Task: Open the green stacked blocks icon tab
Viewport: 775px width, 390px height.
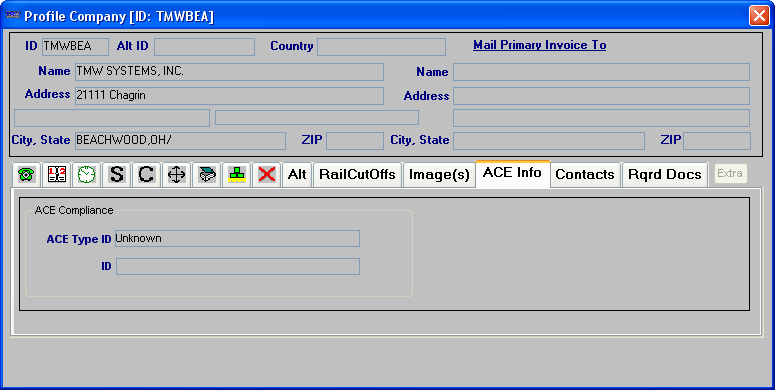Action: (x=237, y=174)
